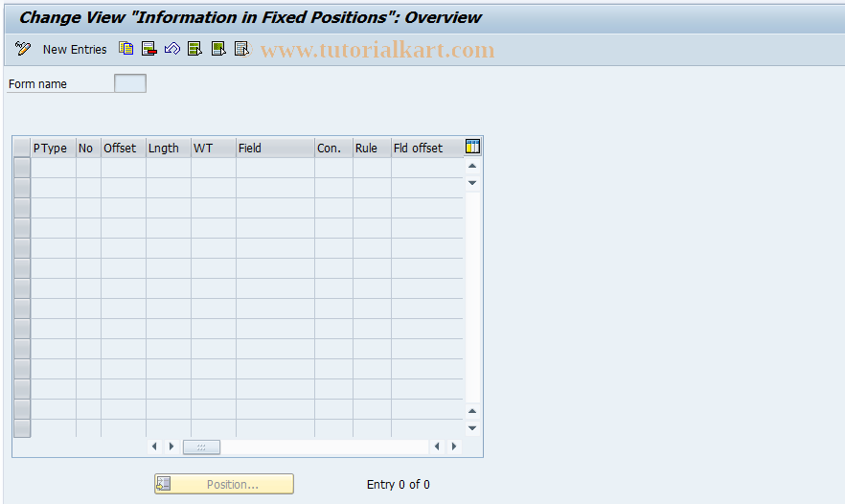845x504 pixels.
Task: Click the Undo Change arrow icon
Action: pos(172,49)
